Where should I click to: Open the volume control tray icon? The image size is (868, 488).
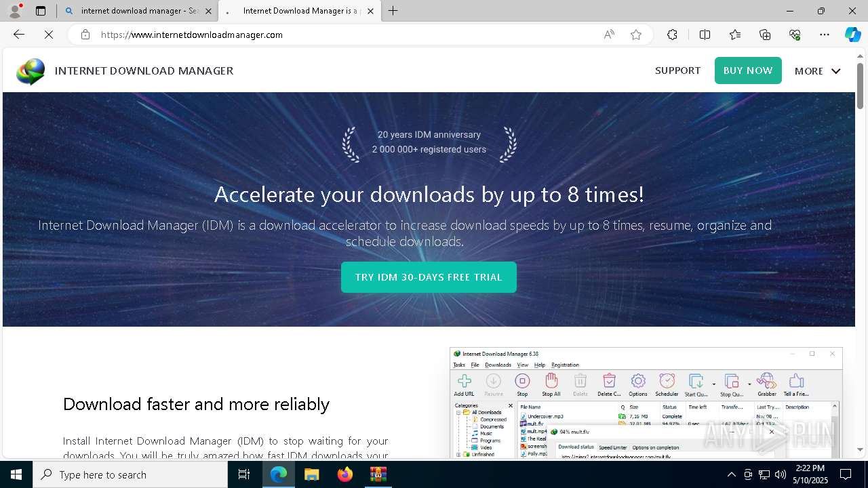(x=781, y=474)
